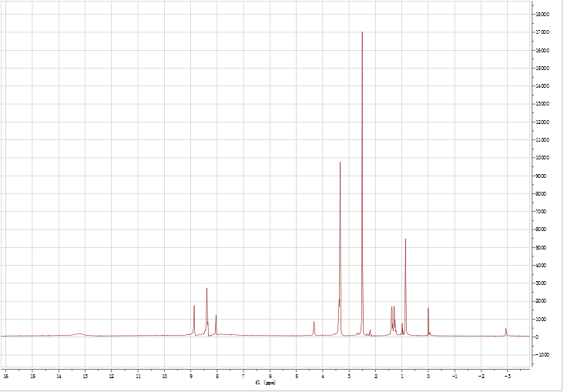The image size is (564, 392).
Task: Click the x-axis label 7 ppm
Action: pos(243,376)
